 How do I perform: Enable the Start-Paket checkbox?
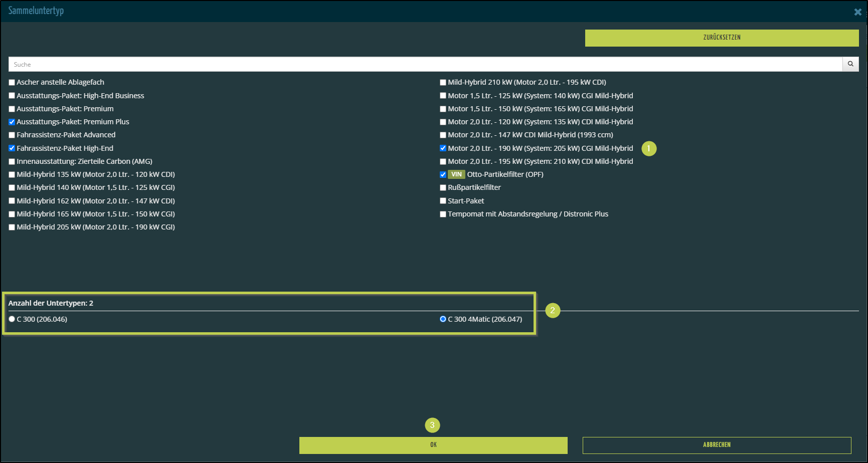click(443, 201)
